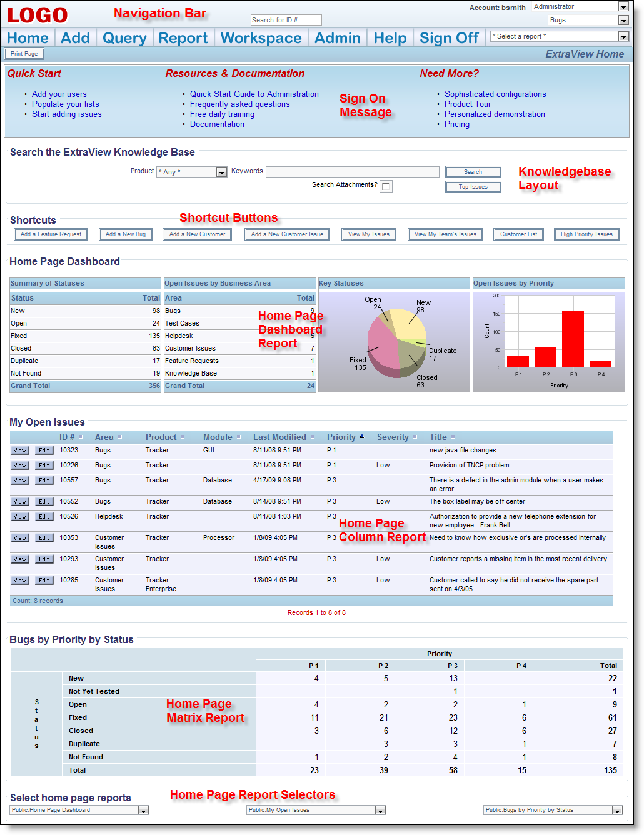Click the sort icon beside Area column
This screenshot has width=644, height=835.
[x=120, y=437]
